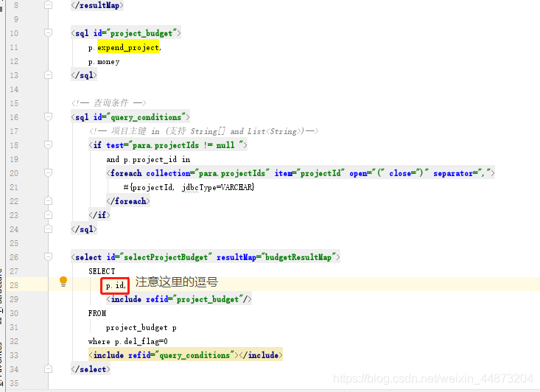Collapse the foreach collection block
The image size is (540, 392).
click(49, 172)
